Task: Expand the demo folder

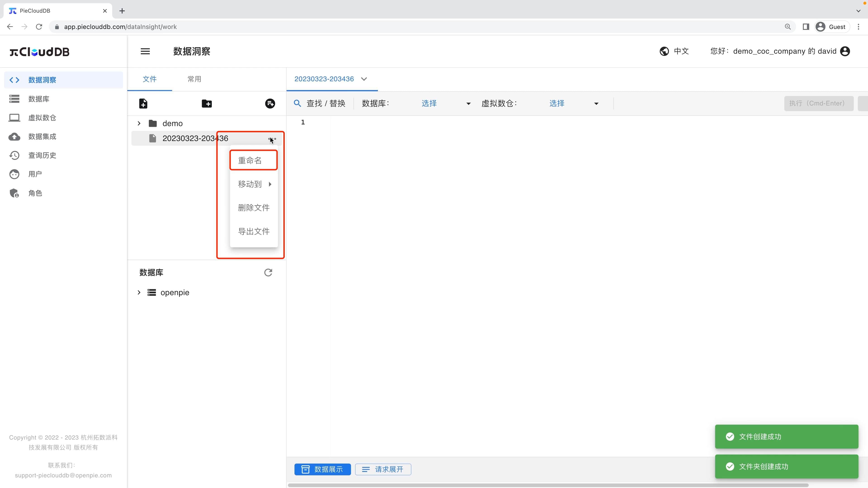Action: (139, 123)
